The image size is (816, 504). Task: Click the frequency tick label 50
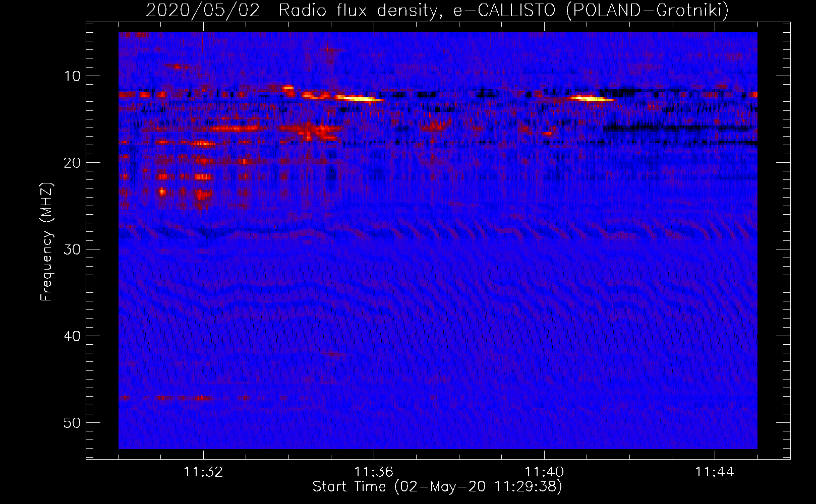[73, 423]
